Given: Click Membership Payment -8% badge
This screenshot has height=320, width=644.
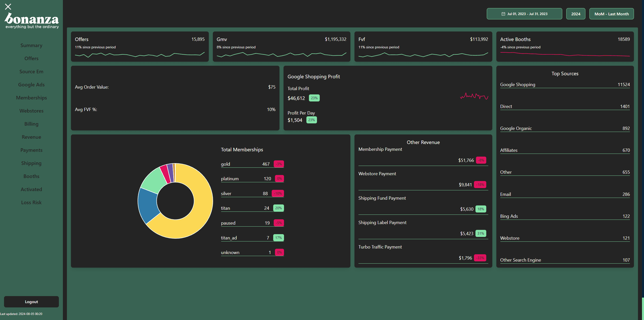Looking at the screenshot, I should [481, 160].
